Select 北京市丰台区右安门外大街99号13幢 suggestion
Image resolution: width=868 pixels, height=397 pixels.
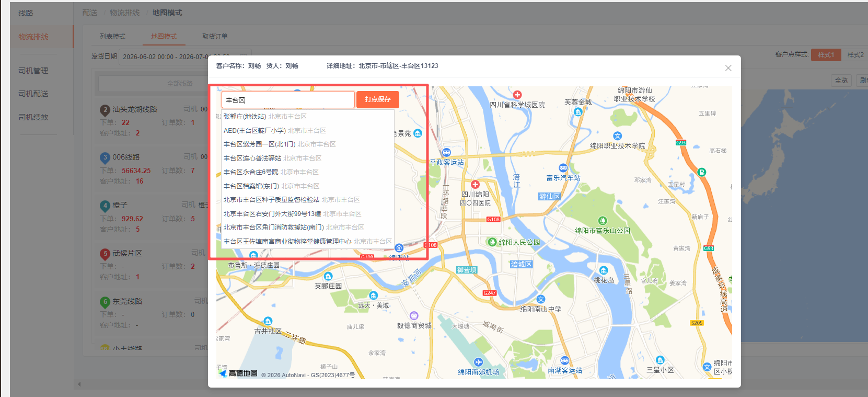307,213
